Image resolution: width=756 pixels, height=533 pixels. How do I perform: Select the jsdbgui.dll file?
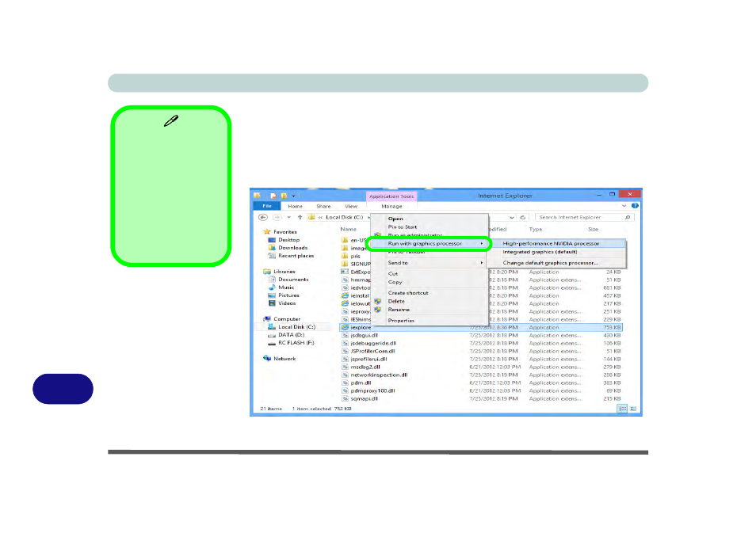(365, 336)
